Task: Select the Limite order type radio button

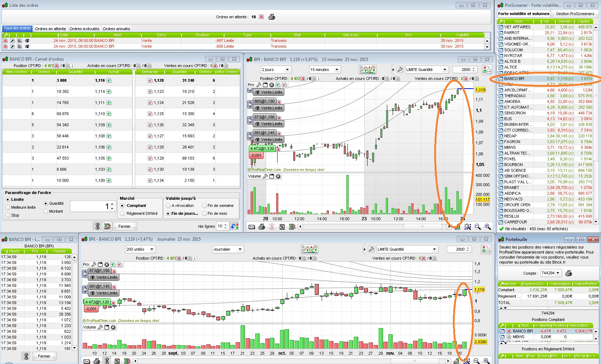Action: (x=8, y=199)
